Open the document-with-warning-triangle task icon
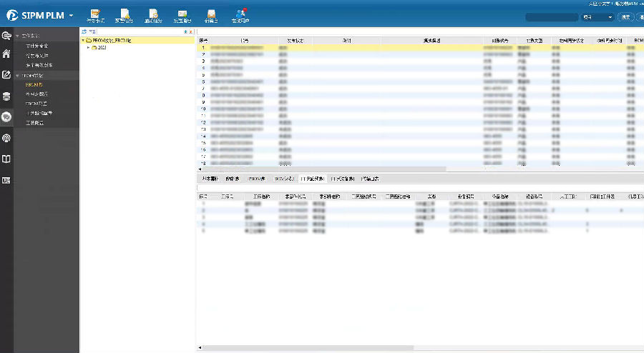 125,14
